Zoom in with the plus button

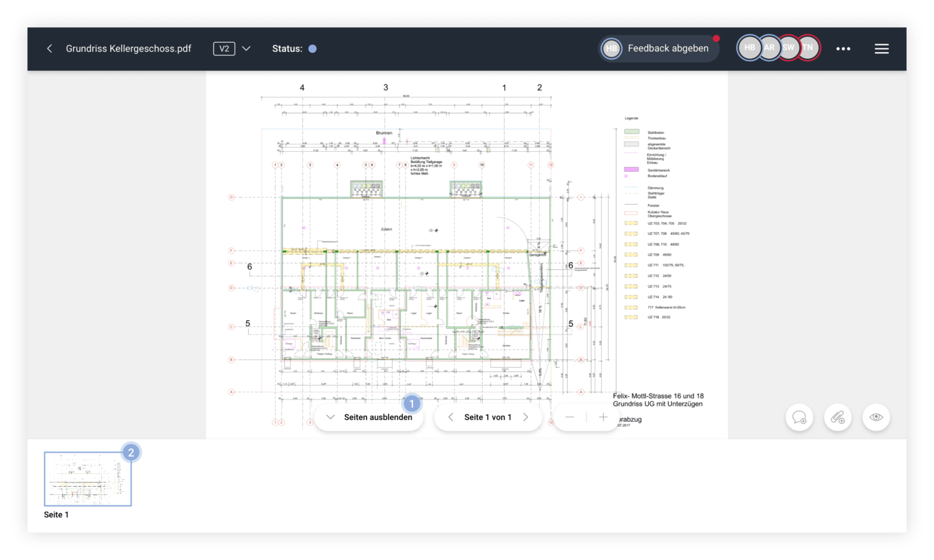click(603, 417)
